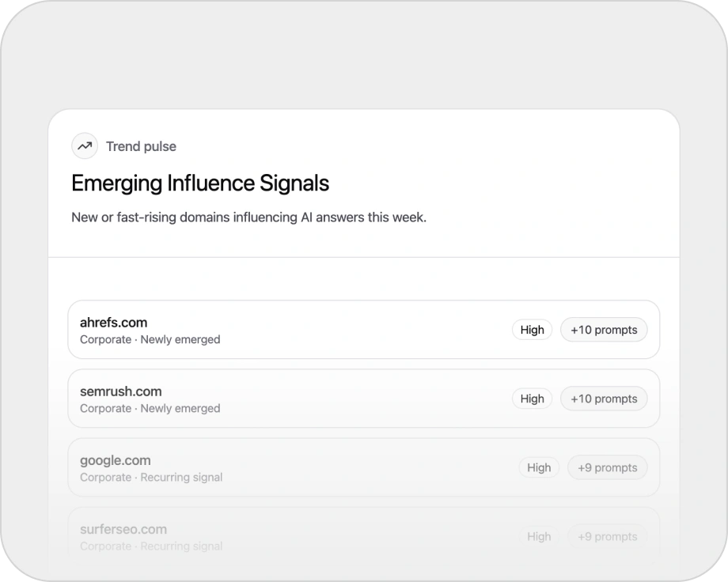Click the Trend pulse label text
This screenshot has height=582, width=728.
click(142, 146)
